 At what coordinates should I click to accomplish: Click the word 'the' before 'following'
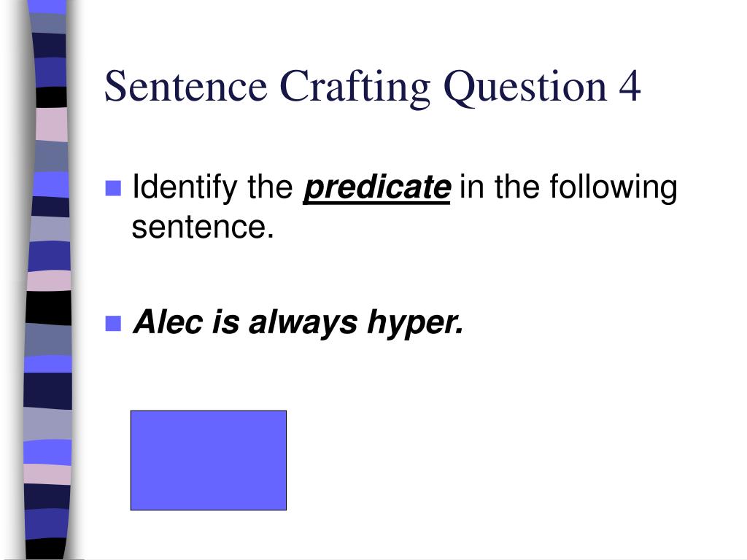pos(517,187)
